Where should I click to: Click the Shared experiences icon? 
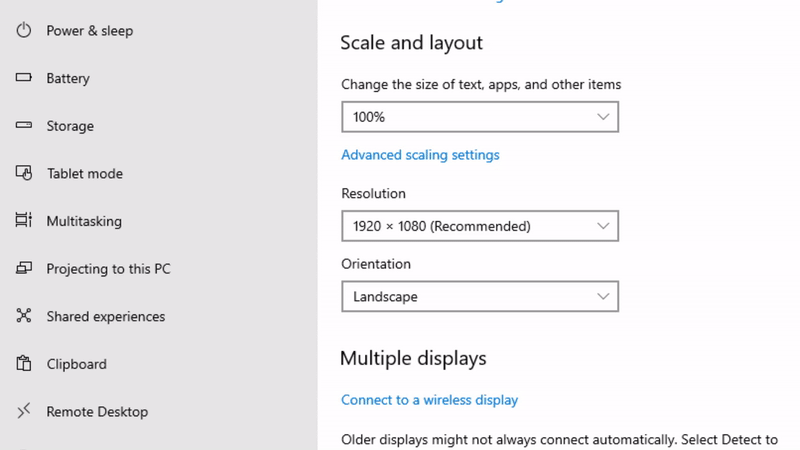tap(25, 316)
